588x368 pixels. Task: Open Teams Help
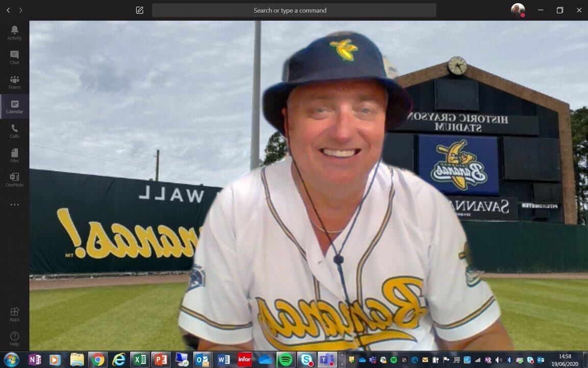(x=14, y=339)
